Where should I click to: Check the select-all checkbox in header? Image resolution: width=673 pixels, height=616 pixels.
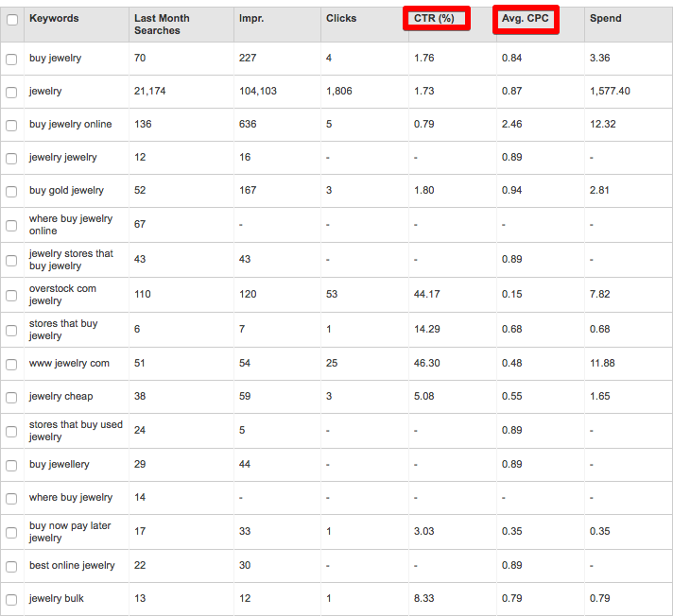pos(12,20)
